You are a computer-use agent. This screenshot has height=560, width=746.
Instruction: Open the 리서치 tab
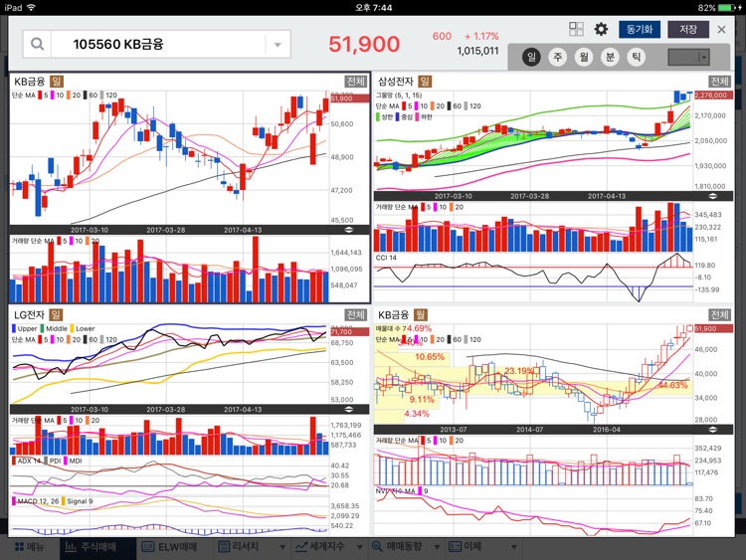coord(239,547)
